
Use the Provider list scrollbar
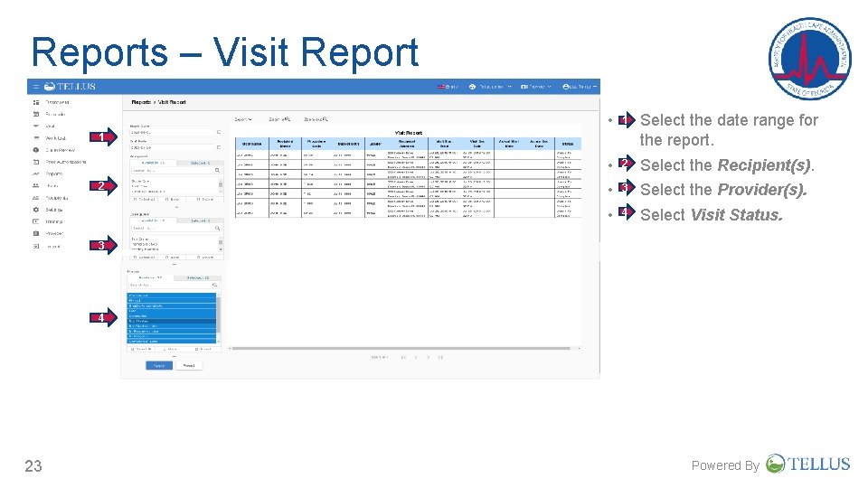pyautogui.click(x=221, y=243)
